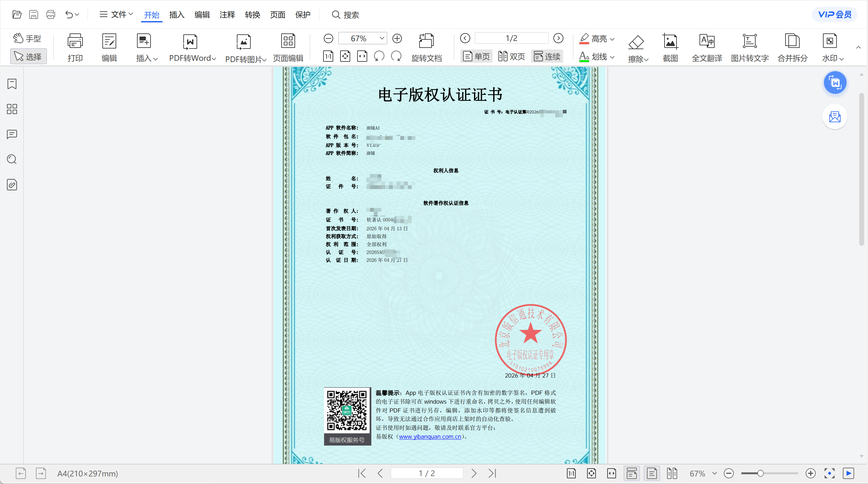Activate the 选择 select tool
This screenshot has width=868, height=484.
click(28, 57)
